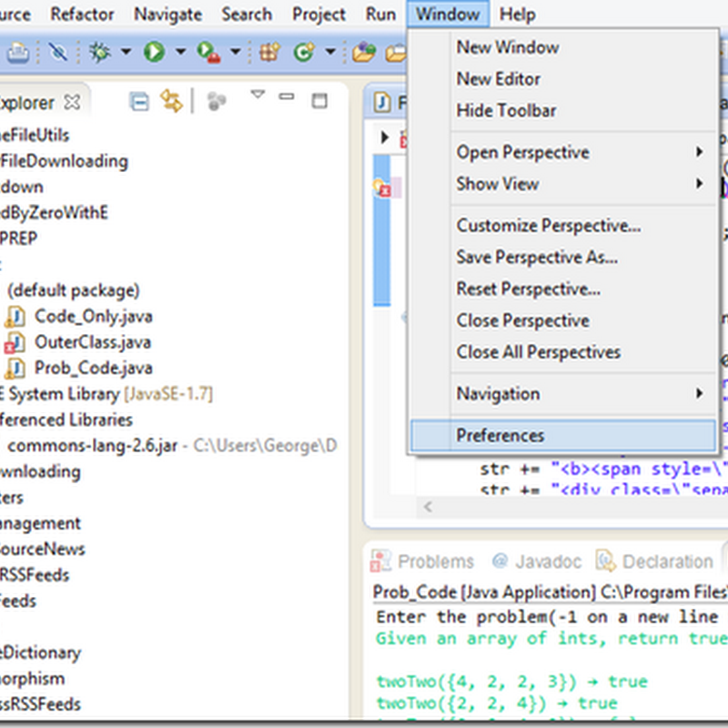Screen dimensions: 728x728
Task: Choose New Editor from the menu
Action: coord(562,79)
